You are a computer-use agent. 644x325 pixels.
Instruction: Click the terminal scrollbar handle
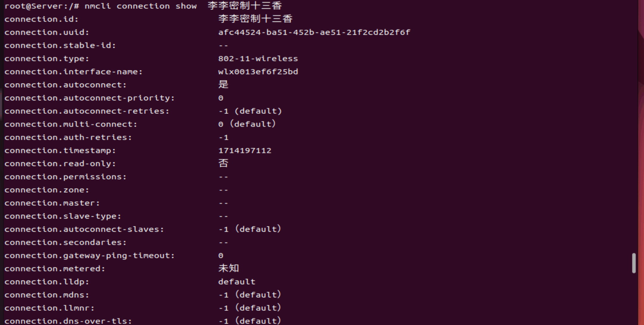tap(634, 263)
